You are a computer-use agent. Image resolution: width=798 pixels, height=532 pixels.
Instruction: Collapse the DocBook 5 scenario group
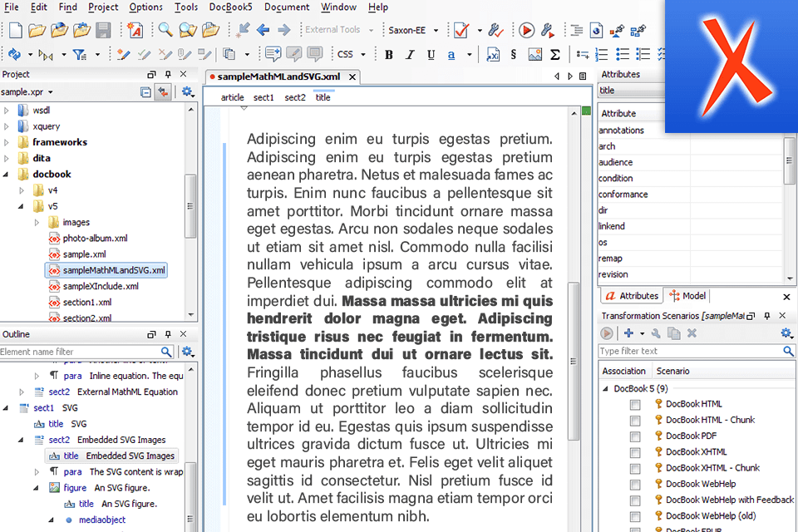click(605, 388)
